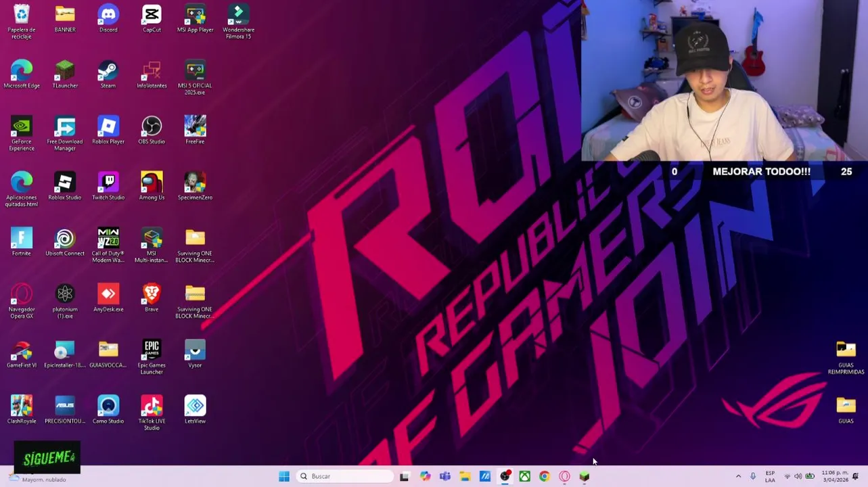Launch Discord from the desktop
The width and height of the screenshot is (868, 487).
tap(108, 18)
